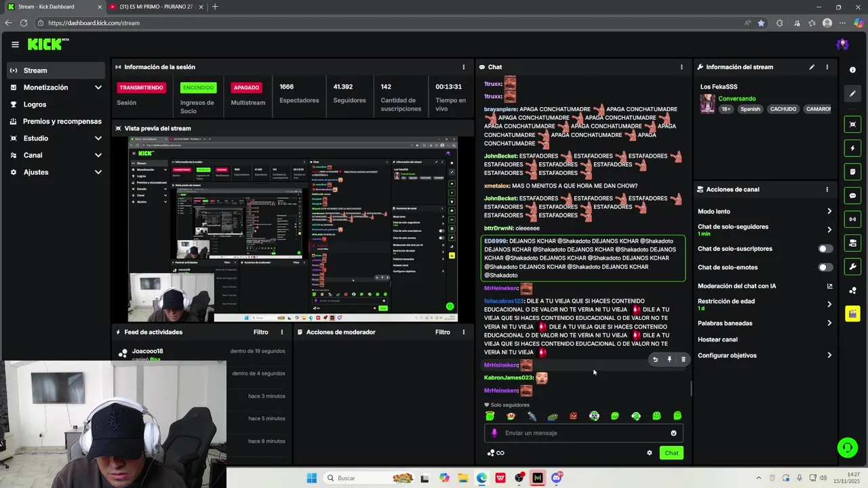Screen dimensions: 868x488
Task: Open a new browser tab
Action: (215, 7)
